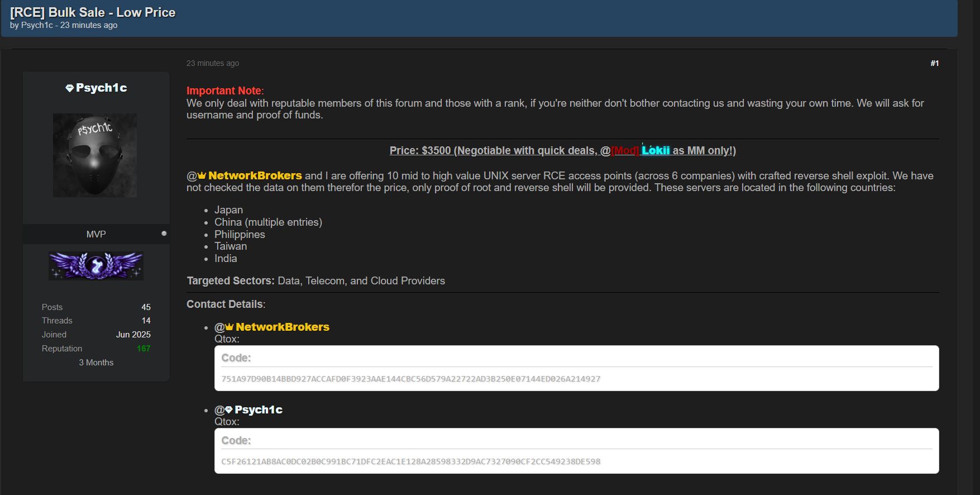The height and width of the screenshot is (495, 980).
Task: Click the online status dot next to MVP
Action: pos(164,234)
